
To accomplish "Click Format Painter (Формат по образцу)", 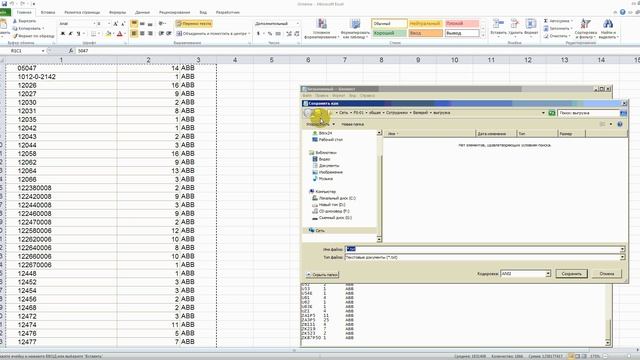I will point(33,36).
